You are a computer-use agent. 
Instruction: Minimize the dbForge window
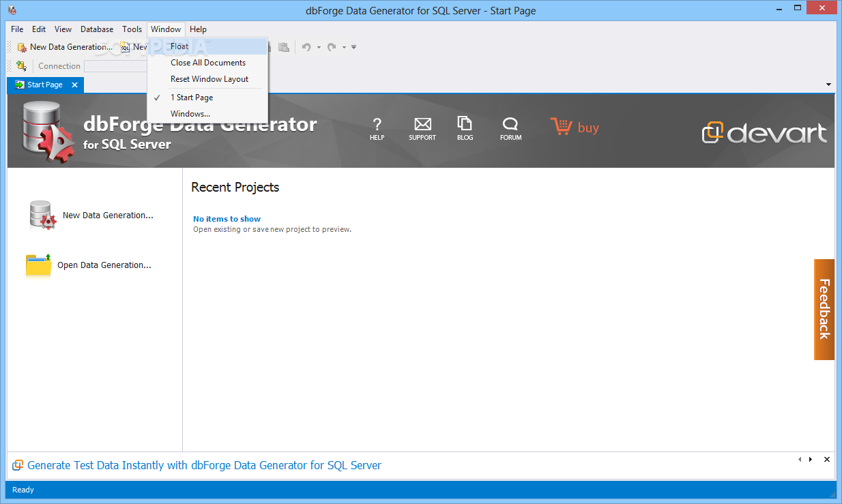pyautogui.click(x=778, y=10)
